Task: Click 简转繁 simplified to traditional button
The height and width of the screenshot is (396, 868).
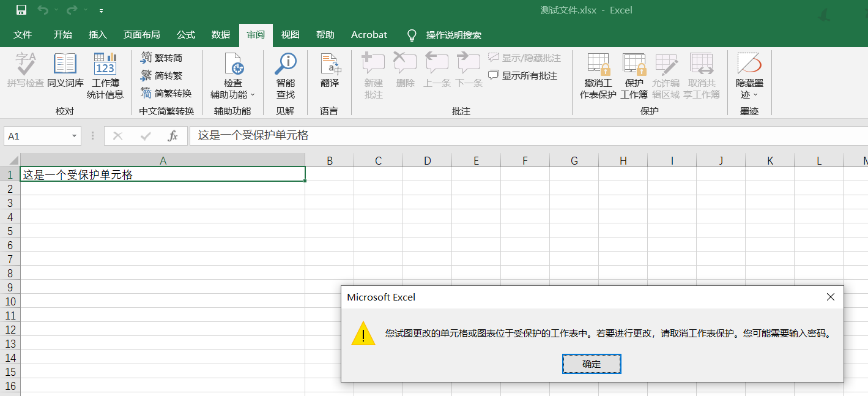Action: click(161, 76)
